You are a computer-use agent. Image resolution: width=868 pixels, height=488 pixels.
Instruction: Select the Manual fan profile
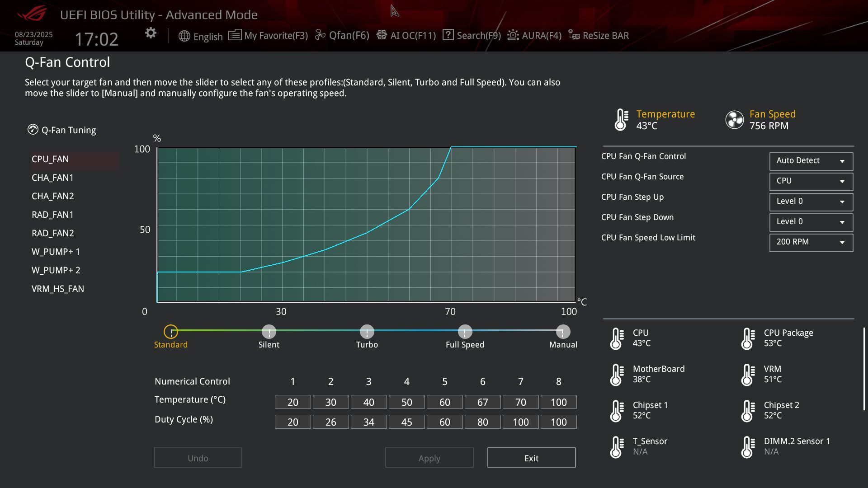pyautogui.click(x=563, y=332)
